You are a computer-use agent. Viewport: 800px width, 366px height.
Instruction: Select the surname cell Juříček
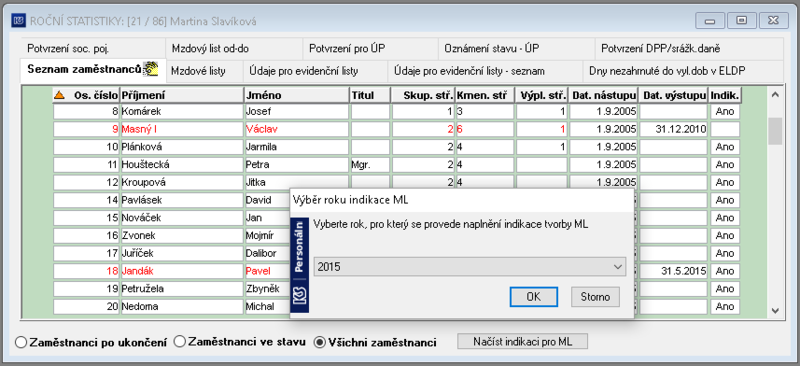tap(182, 253)
